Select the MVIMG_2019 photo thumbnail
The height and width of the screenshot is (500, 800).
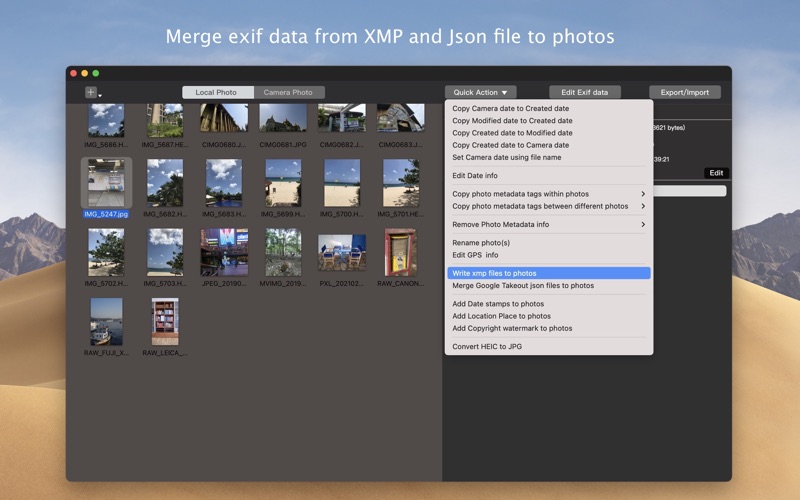point(283,252)
